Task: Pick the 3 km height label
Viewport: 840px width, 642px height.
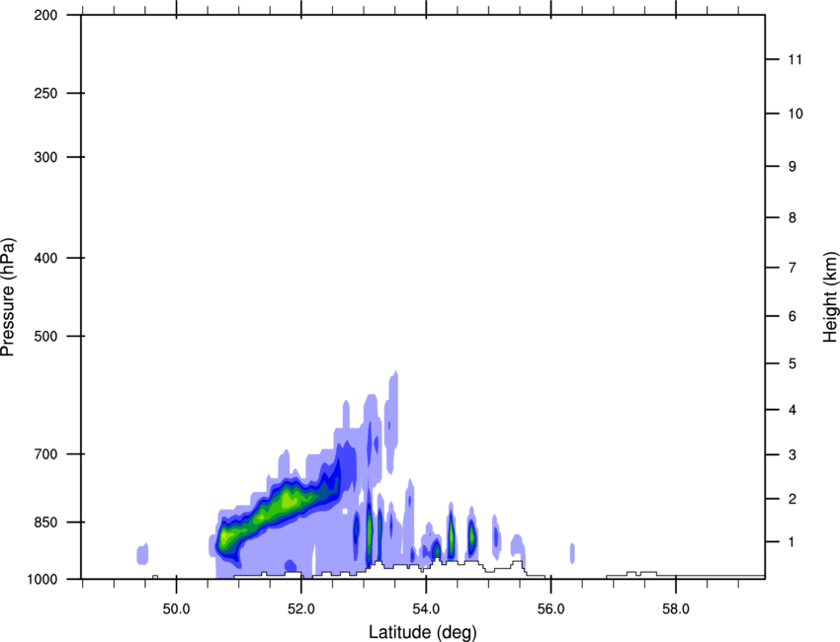Action: (x=793, y=455)
